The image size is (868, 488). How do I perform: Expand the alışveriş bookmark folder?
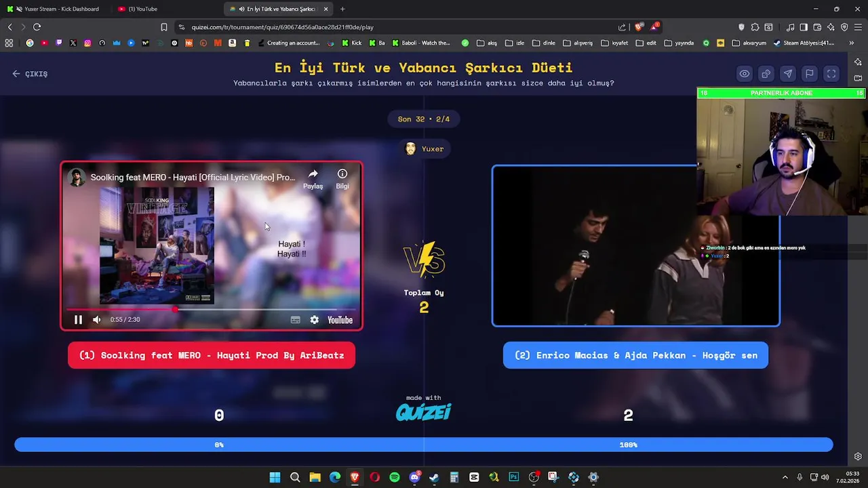click(578, 43)
